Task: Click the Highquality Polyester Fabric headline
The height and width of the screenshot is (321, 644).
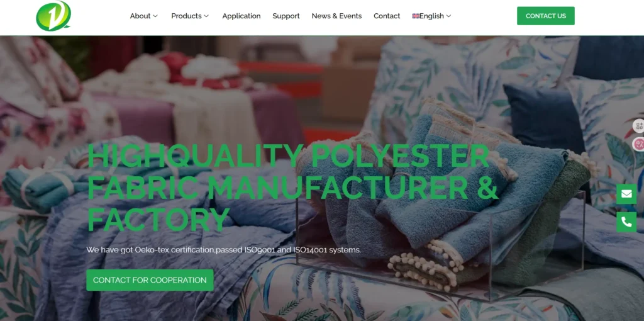Action: [292, 187]
